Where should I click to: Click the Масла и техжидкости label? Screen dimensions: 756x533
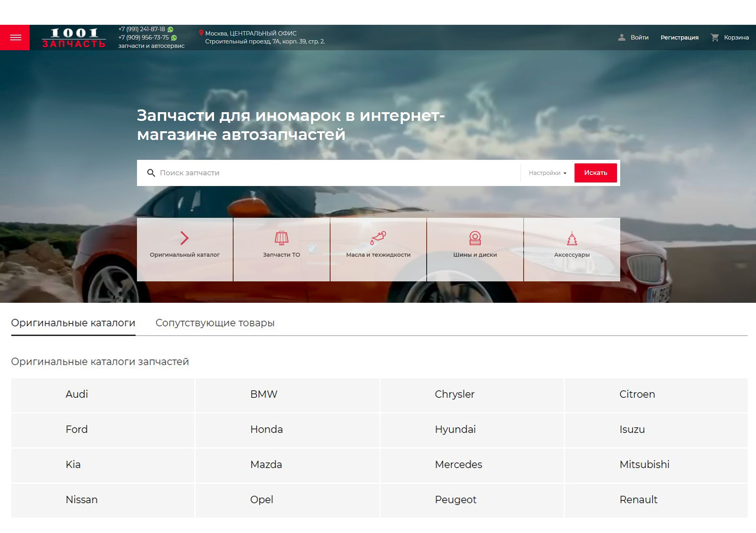tap(378, 255)
